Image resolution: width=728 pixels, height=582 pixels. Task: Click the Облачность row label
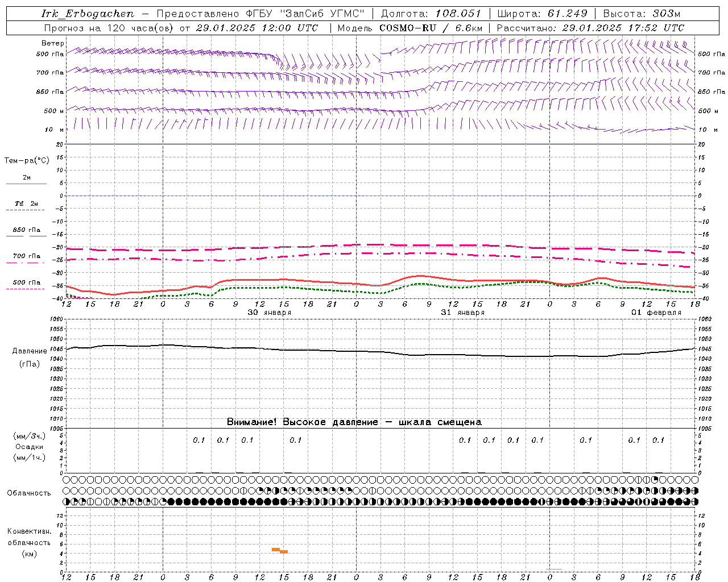tap(29, 493)
